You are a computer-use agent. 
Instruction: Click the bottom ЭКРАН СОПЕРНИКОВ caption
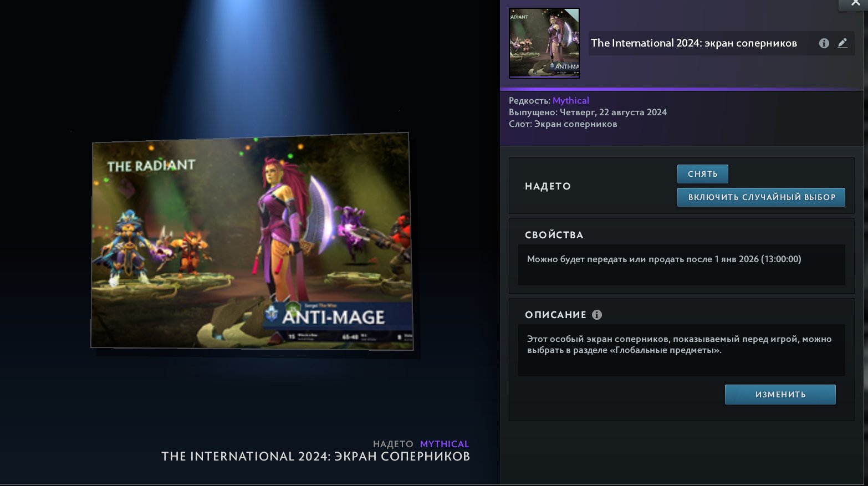click(x=315, y=457)
